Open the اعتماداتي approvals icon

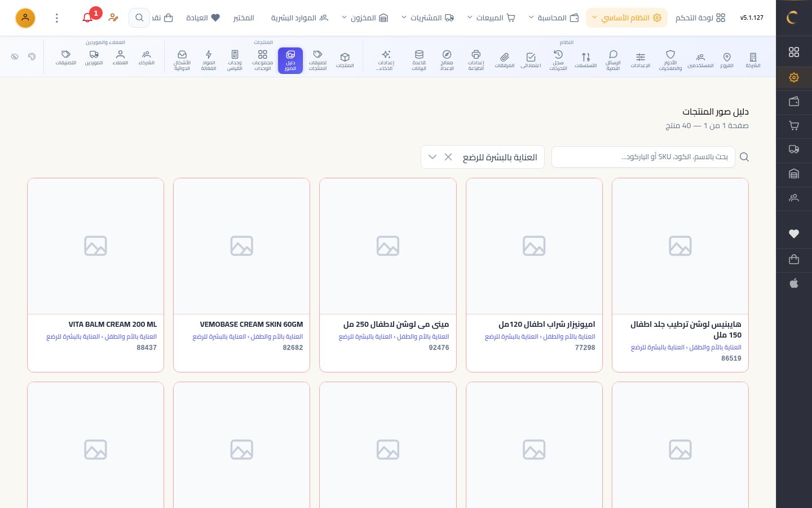531,60
